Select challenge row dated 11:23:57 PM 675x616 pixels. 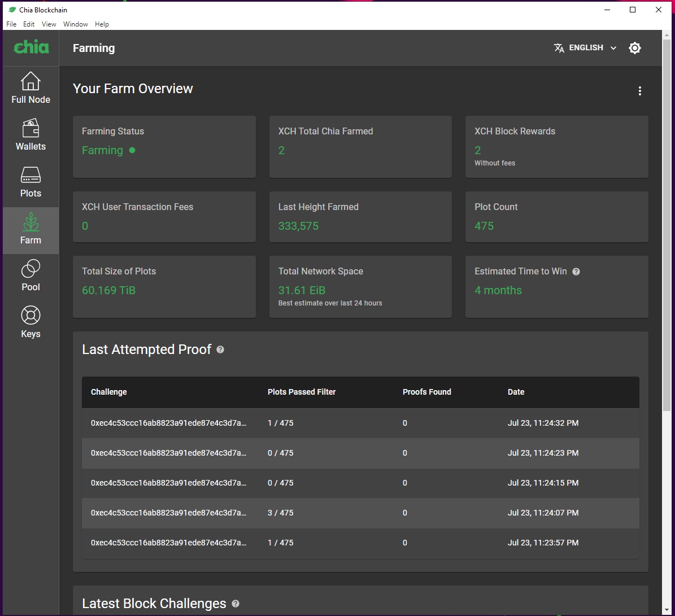pyautogui.click(x=360, y=543)
